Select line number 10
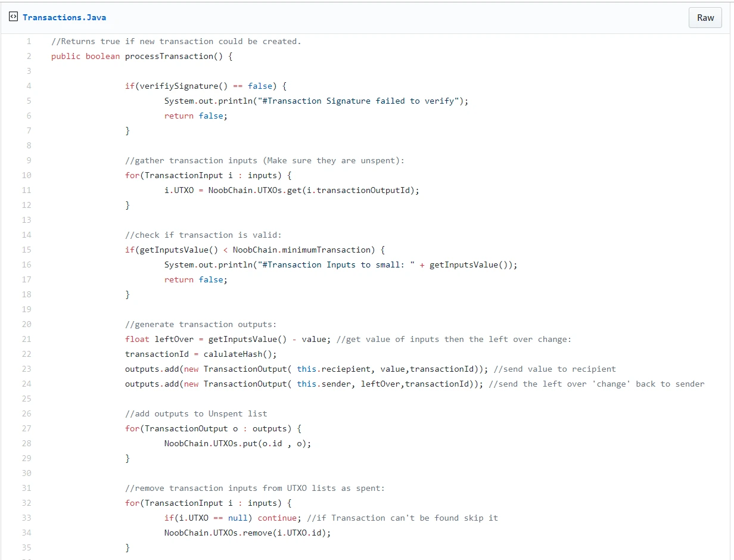The height and width of the screenshot is (560, 734). click(x=26, y=175)
